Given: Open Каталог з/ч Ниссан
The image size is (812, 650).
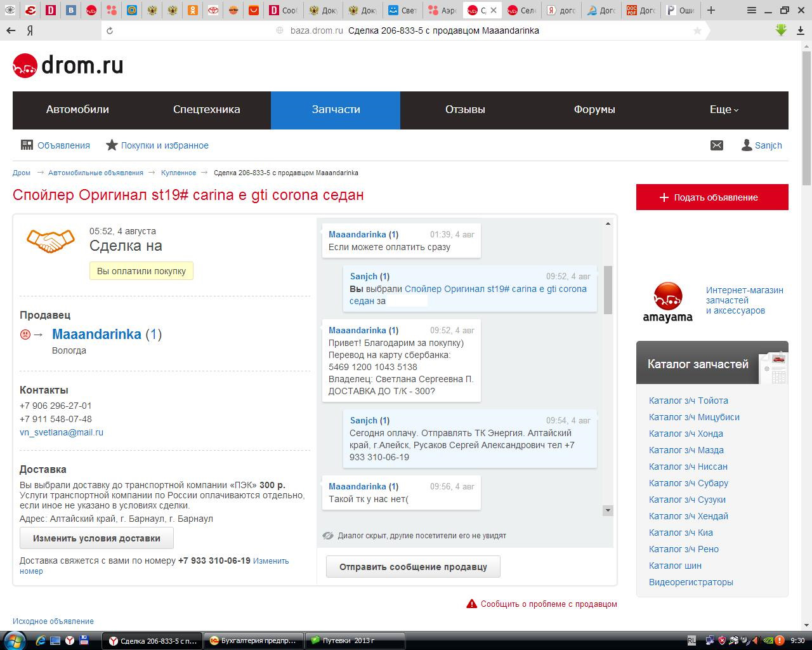Looking at the screenshot, I should [x=688, y=467].
